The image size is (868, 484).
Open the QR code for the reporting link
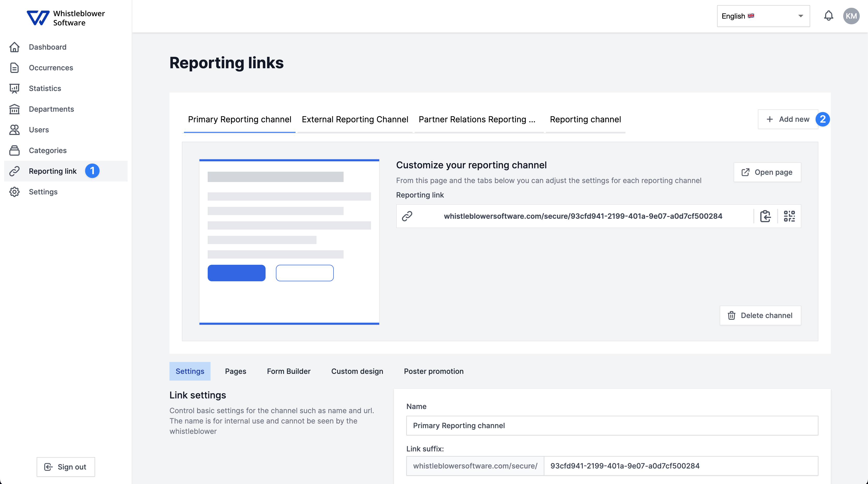tap(789, 216)
